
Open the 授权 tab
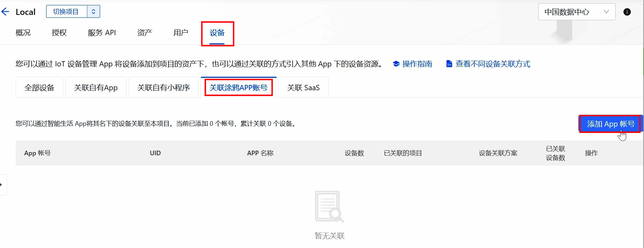point(59,33)
